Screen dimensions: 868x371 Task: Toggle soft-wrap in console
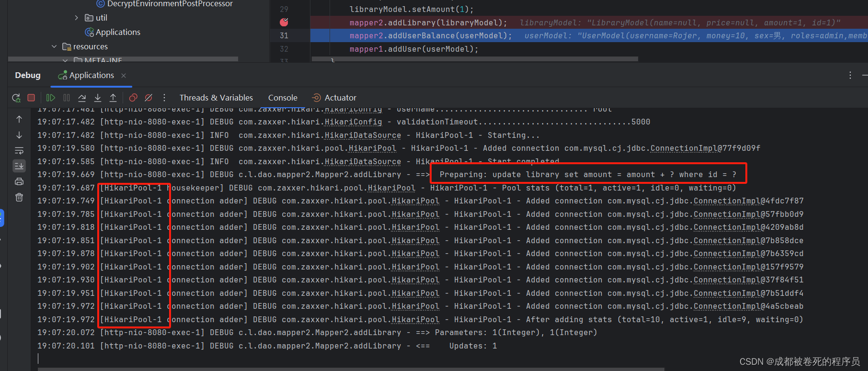click(x=19, y=150)
